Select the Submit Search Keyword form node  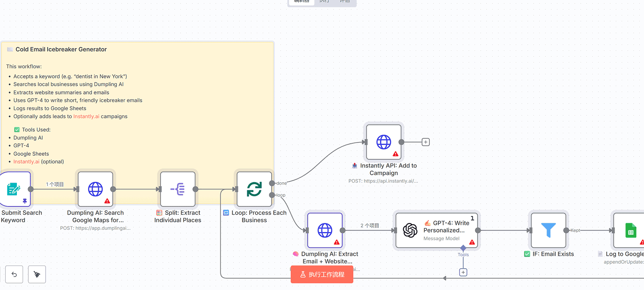[15, 189]
